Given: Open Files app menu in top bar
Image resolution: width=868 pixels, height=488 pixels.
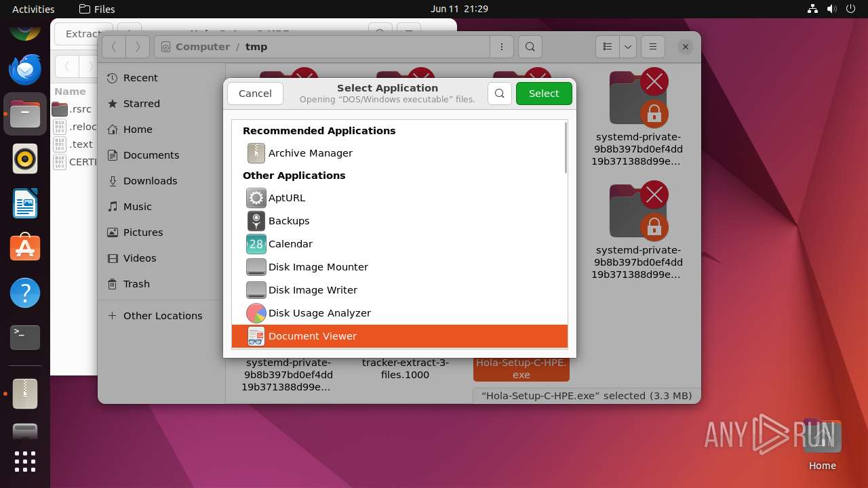Looking at the screenshot, I should click(x=97, y=9).
